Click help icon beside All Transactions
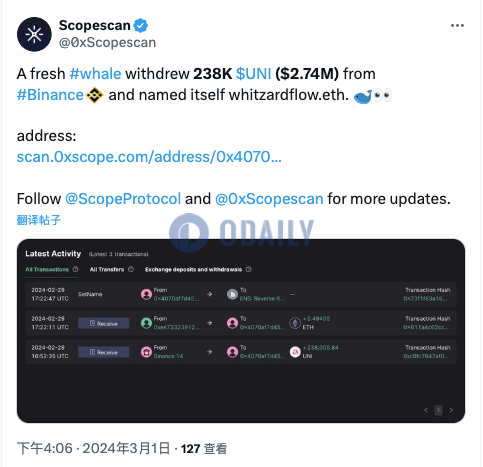Screen dimensions: 483x467 [76, 269]
